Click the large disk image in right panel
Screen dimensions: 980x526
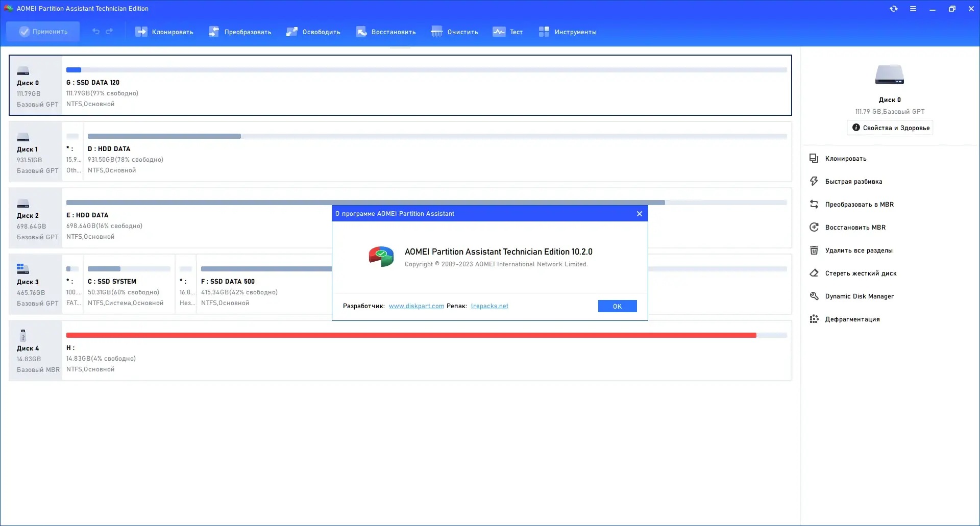point(890,75)
